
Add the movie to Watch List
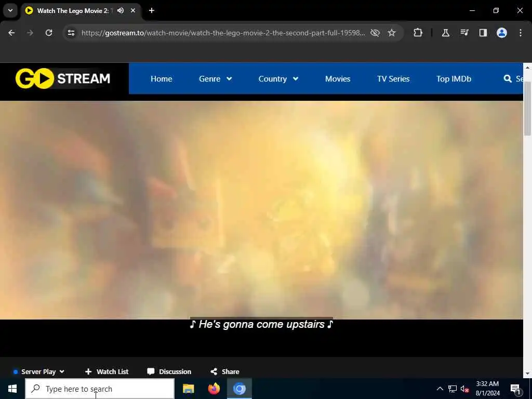click(107, 371)
